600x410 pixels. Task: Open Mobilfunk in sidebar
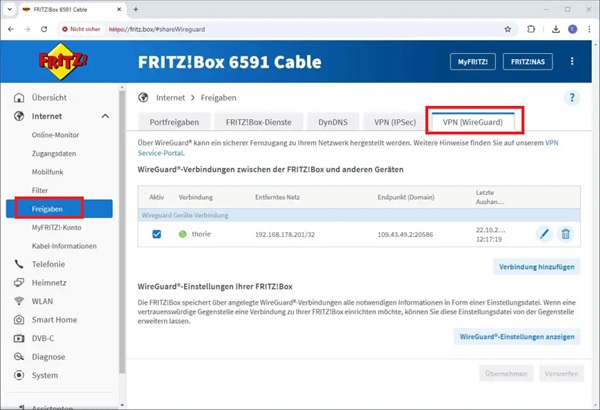pyautogui.click(x=47, y=172)
